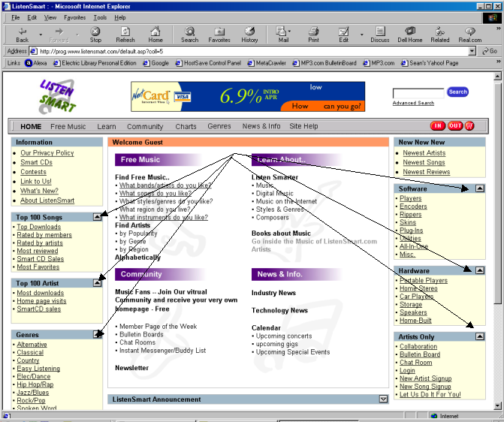This screenshot has width=504, height=422.
Task: Open the Our Privacy Policy link
Action: tap(47, 153)
